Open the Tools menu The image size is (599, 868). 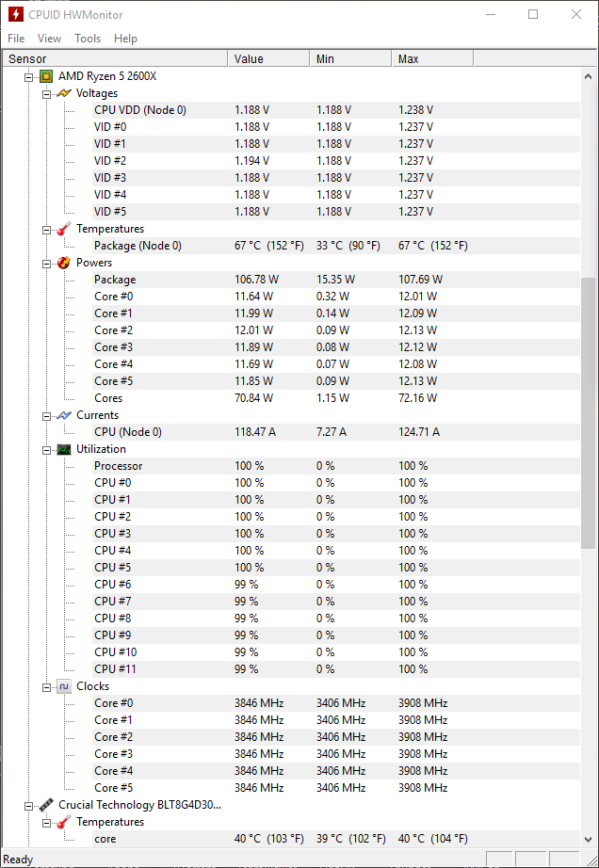[88, 39]
